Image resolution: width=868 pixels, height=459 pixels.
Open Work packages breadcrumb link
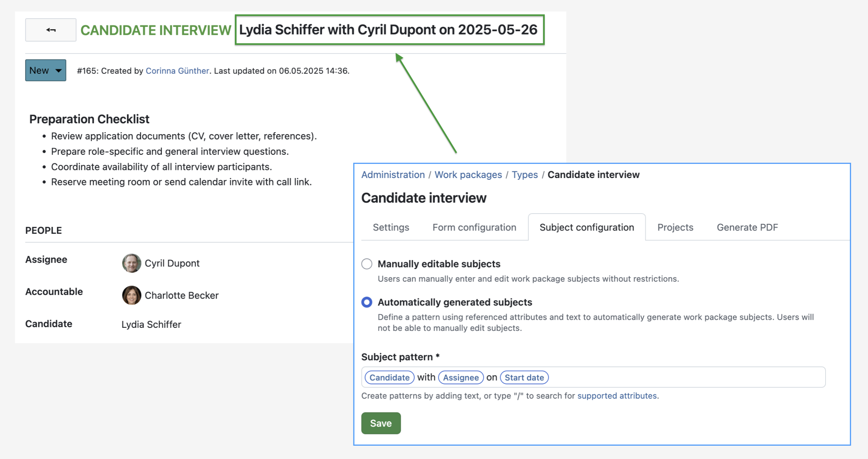tap(468, 175)
